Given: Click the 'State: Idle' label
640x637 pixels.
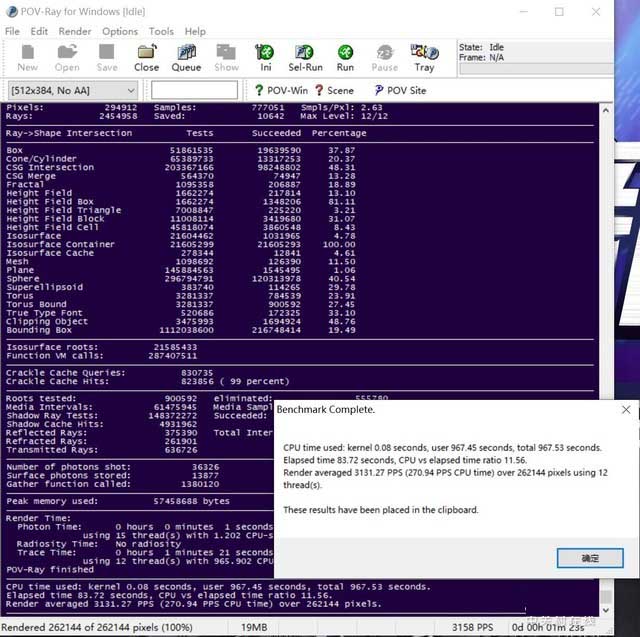Looking at the screenshot, I should pos(481,47).
